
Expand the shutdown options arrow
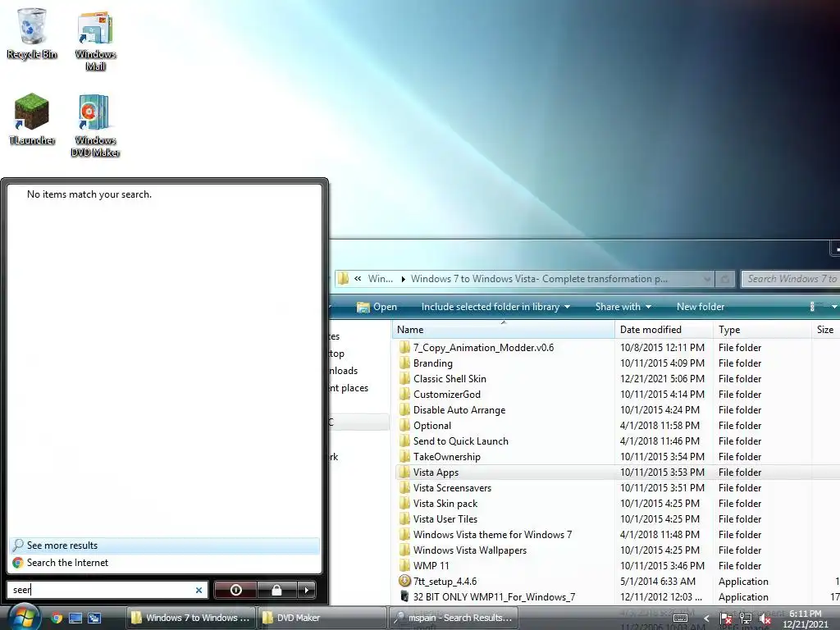307,590
